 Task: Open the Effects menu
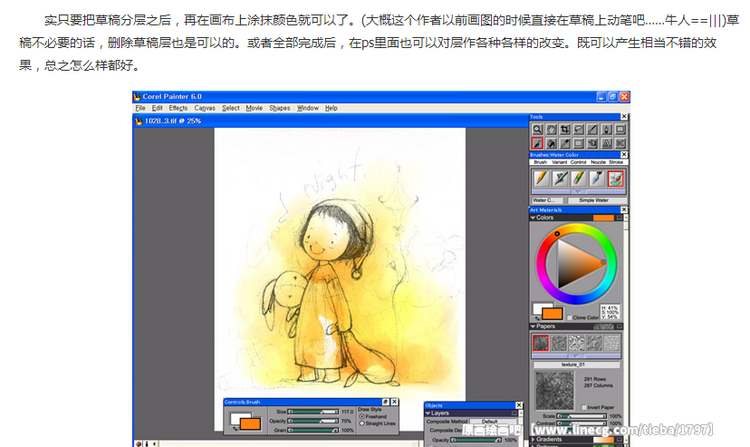[178, 108]
